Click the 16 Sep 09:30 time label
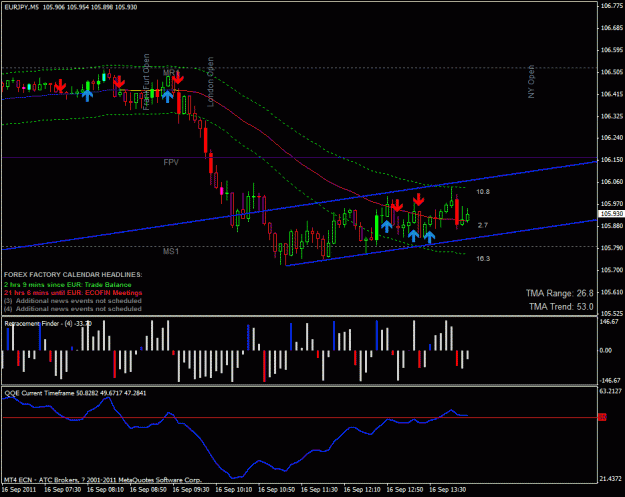This screenshot has height=497, width=625. [191, 489]
